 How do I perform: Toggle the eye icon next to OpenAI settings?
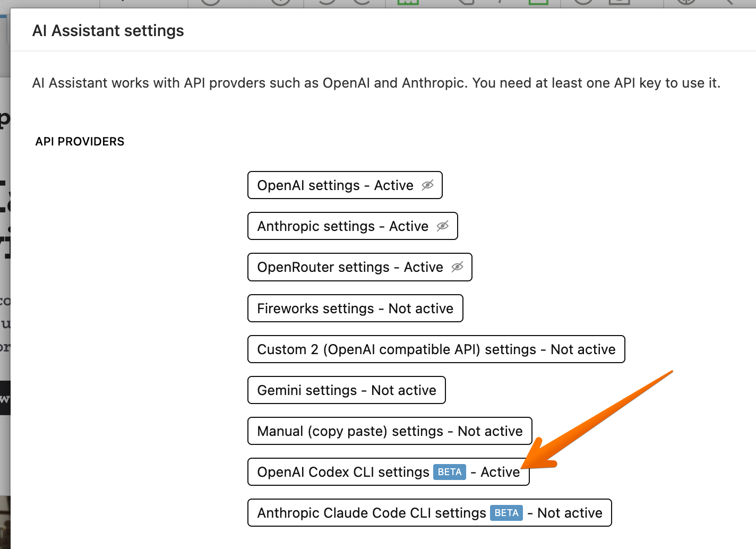[x=427, y=185]
